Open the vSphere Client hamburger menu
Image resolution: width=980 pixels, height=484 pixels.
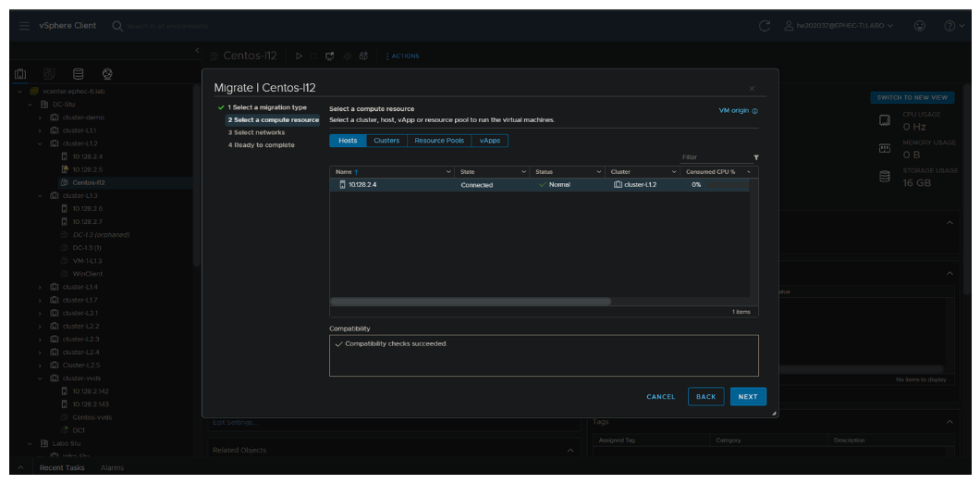24,26
